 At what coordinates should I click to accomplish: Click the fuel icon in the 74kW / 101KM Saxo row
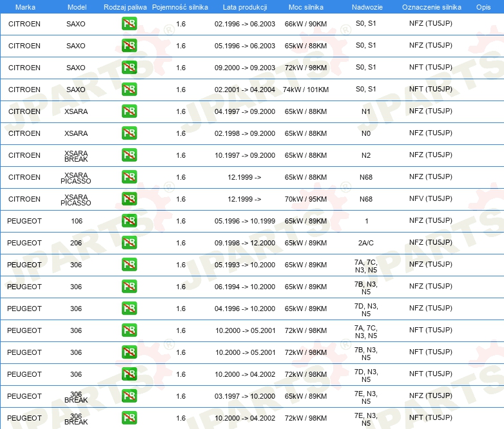click(x=129, y=90)
